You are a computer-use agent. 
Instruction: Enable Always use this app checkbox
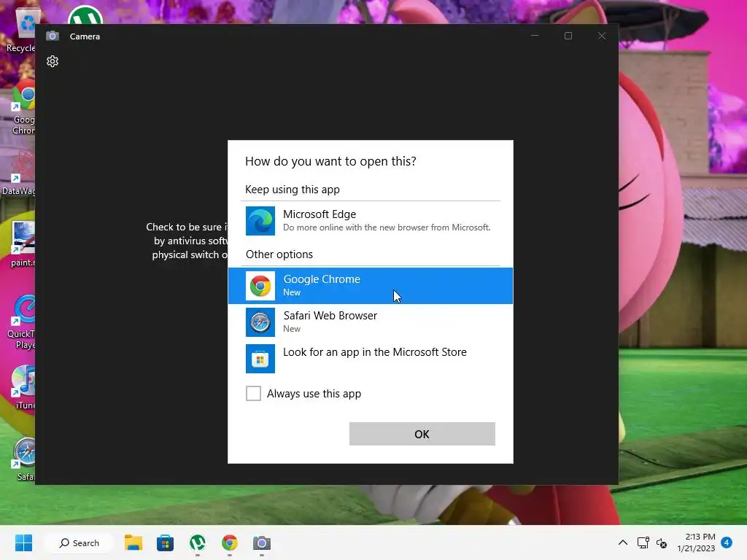click(x=253, y=393)
